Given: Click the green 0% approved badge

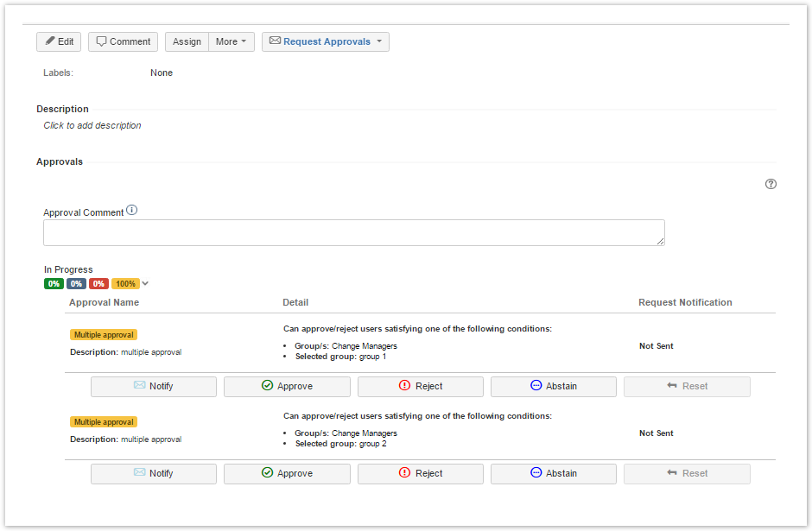Looking at the screenshot, I should (54, 283).
